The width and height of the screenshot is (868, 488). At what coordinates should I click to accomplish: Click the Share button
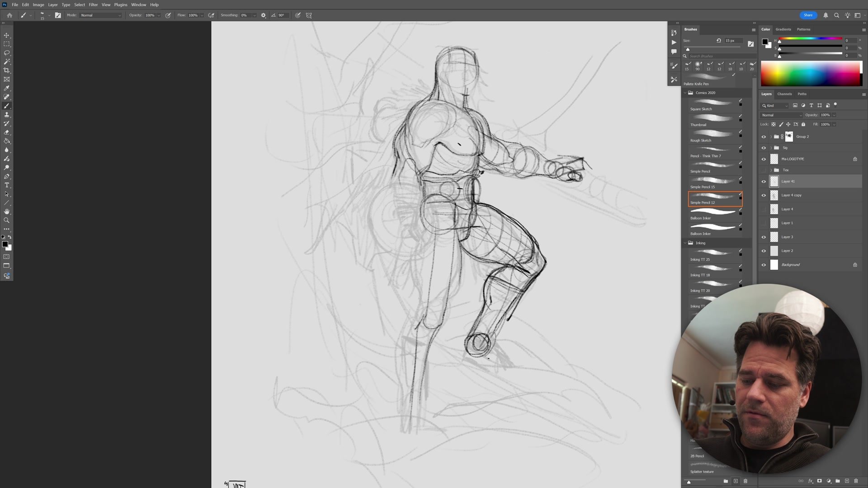pos(808,15)
